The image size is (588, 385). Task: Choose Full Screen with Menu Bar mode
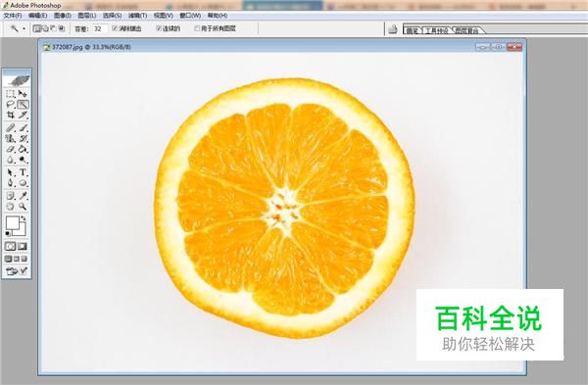coord(16,259)
